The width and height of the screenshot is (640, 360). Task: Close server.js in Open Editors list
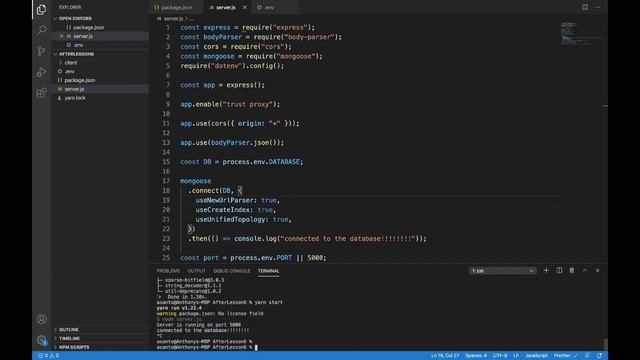coord(62,36)
